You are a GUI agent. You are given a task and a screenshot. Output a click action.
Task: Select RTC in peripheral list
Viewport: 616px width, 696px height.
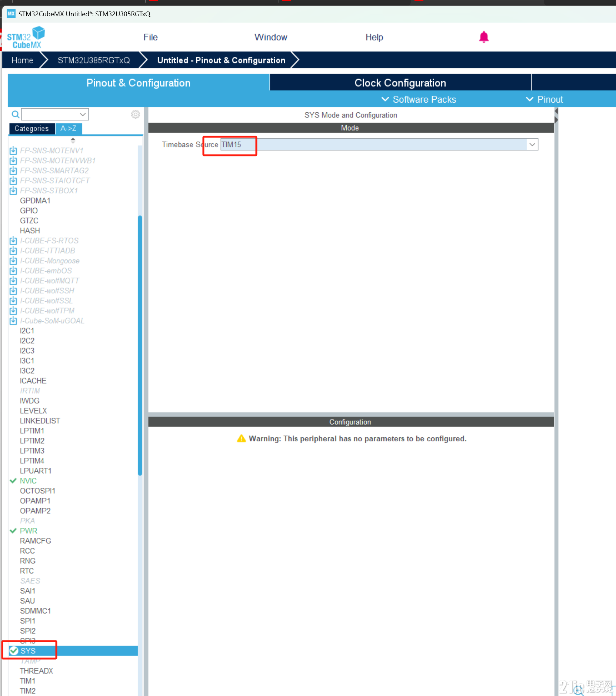pyautogui.click(x=27, y=571)
